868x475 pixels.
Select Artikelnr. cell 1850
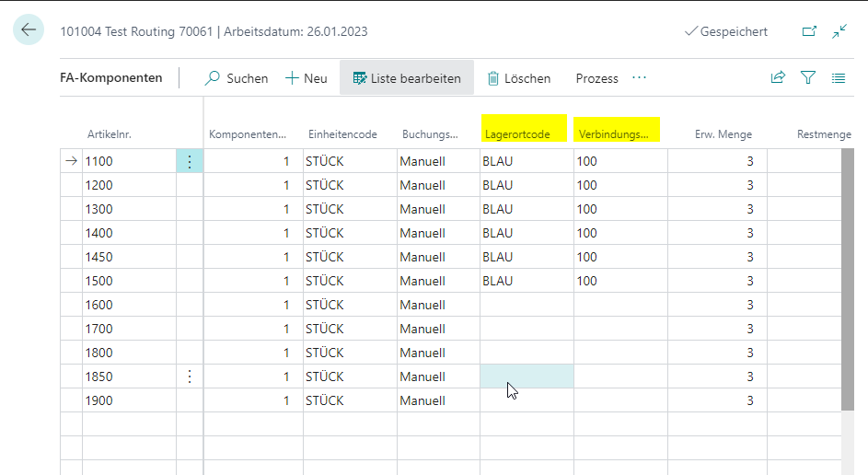point(129,377)
